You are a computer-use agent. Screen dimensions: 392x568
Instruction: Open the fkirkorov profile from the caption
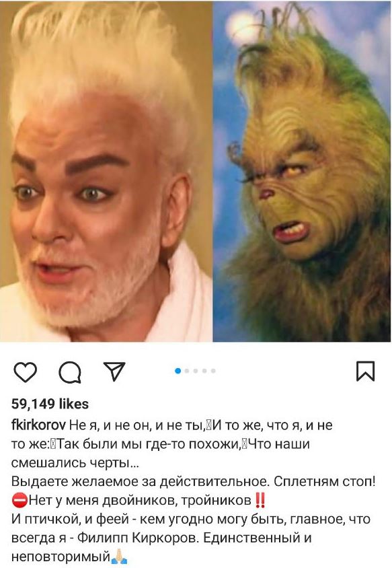pos(39,425)
